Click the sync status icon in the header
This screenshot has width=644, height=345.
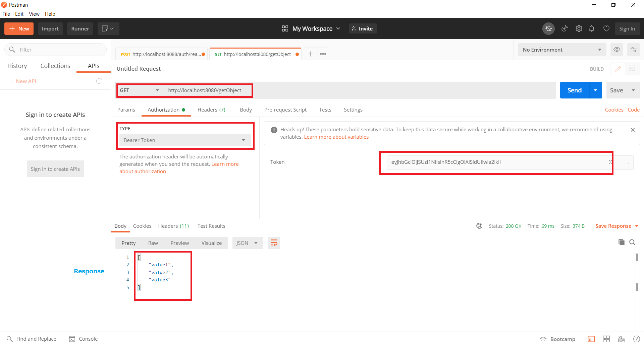pos(548,29)
